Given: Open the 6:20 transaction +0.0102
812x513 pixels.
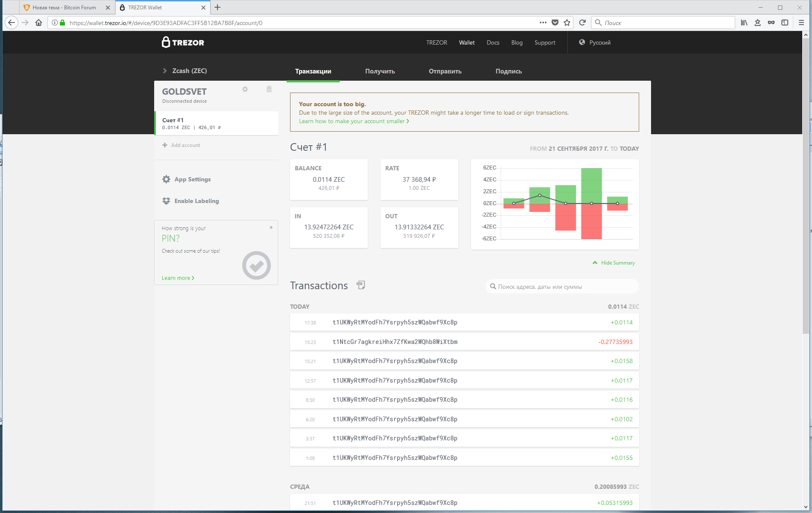Looking at the screenshot, I should click(x=464, y=419).
